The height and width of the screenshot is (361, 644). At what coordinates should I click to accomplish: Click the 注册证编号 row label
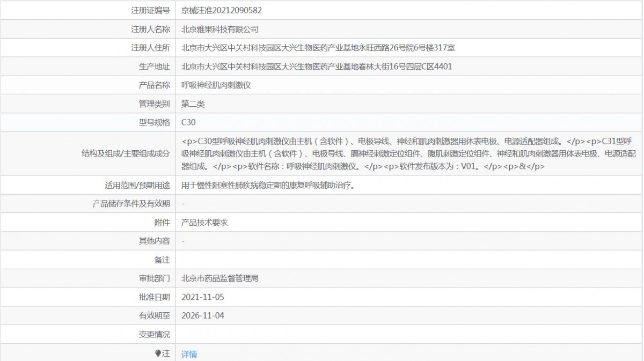coord(150,10)
